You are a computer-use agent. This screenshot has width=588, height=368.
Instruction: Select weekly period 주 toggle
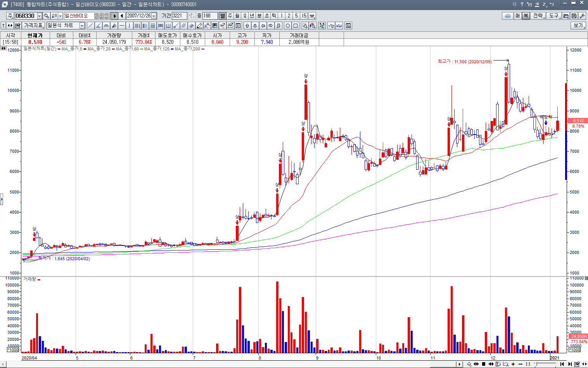click(230, 16)
